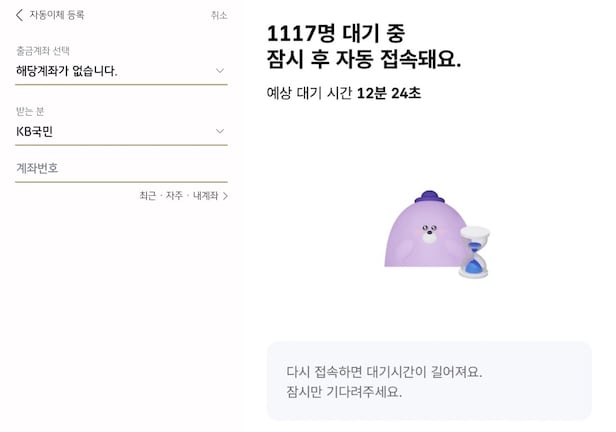The width and height of the screenshot is (616, 432).
Task: Open the 최근 · 자주 · 내계좌 link
Action: [x=179, y=196]
